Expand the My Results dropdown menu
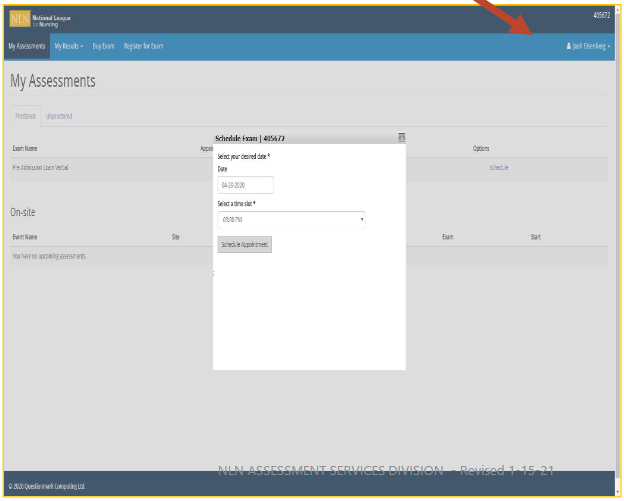 coord(69,46)
